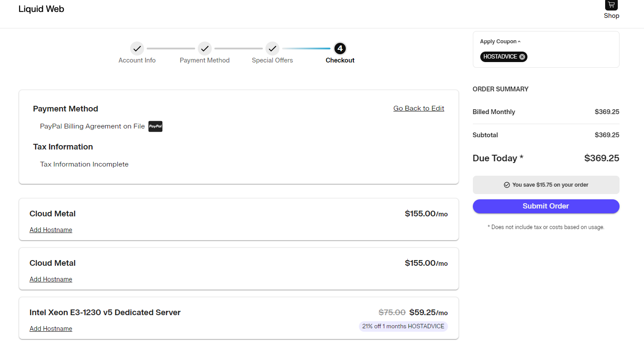Click the $59.25/mo discounted price

click(428, 313)
